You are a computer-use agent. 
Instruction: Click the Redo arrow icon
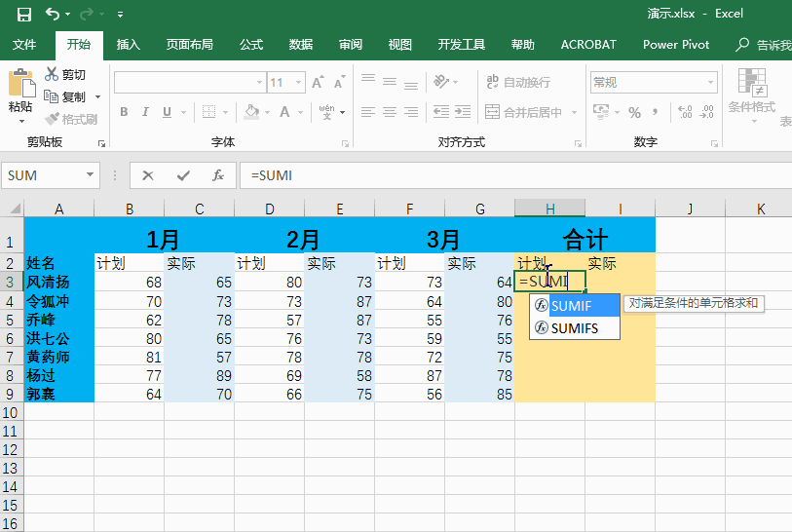tap(87, 14)
